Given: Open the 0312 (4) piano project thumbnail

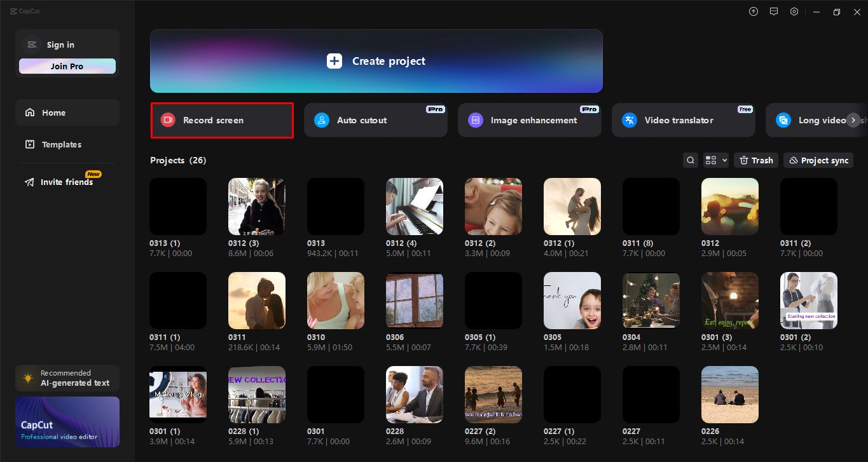Looking at the screenshot, I should coord(414,206).
